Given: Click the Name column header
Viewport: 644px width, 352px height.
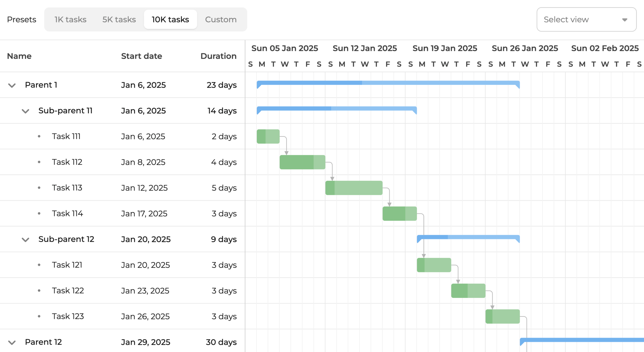Looking at the screenshot, I should pos(19,56).
